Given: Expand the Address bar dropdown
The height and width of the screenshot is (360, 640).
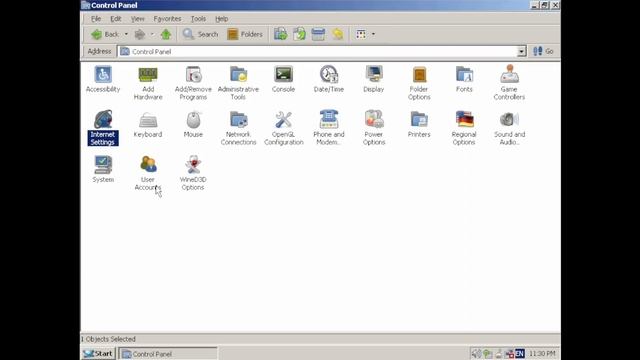Looking at the screenshot, I should point(521,51).
